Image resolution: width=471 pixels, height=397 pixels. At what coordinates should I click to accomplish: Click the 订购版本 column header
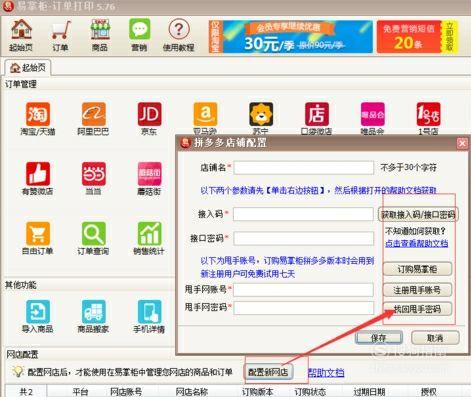[x=257, y=392]
